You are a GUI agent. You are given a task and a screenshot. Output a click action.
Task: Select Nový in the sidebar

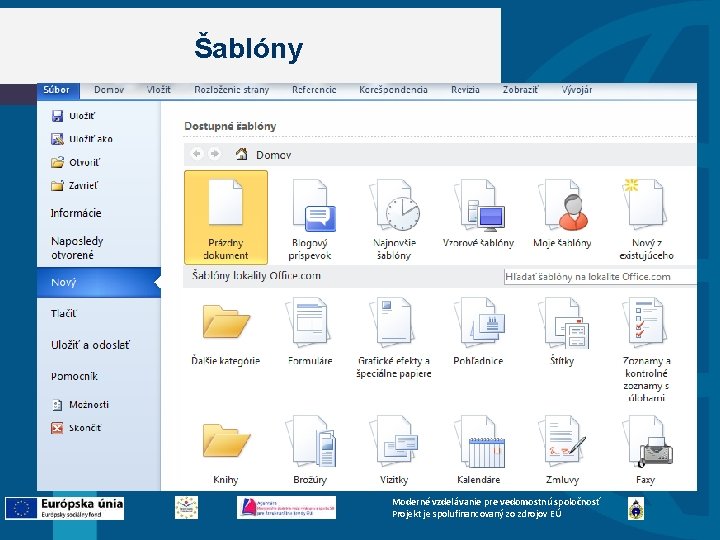click(x=99, y=282)
